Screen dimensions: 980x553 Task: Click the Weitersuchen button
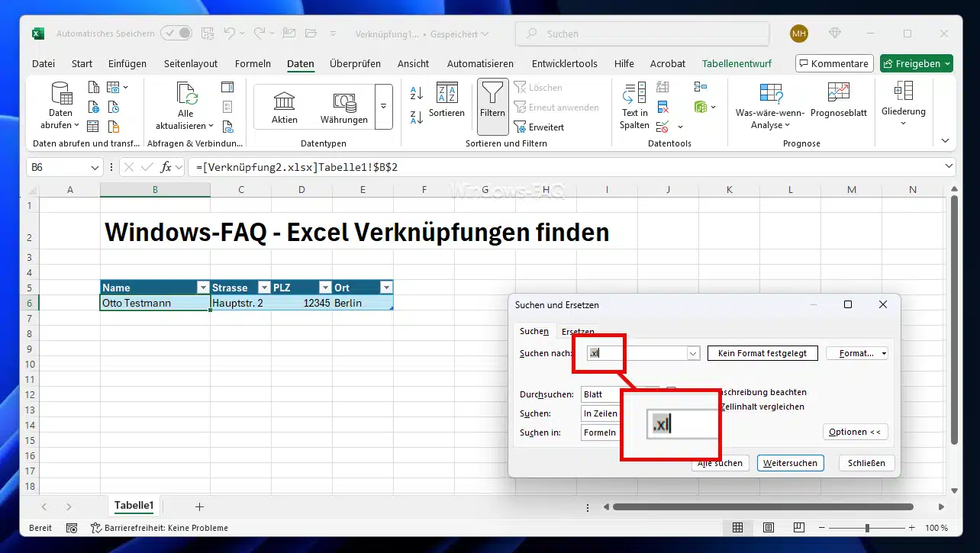coord(791,463)
